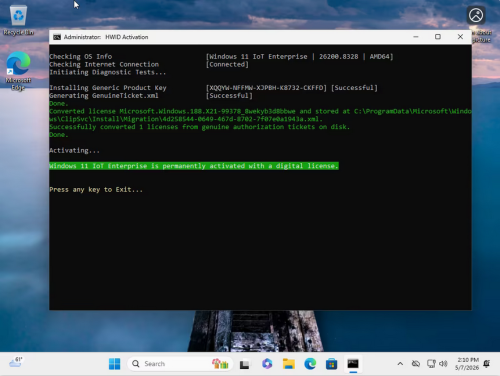Launch Microsoft Edge from desktop shortcut
The width and height of the screenshot is (500, 376).
click(x=18, y=71)
